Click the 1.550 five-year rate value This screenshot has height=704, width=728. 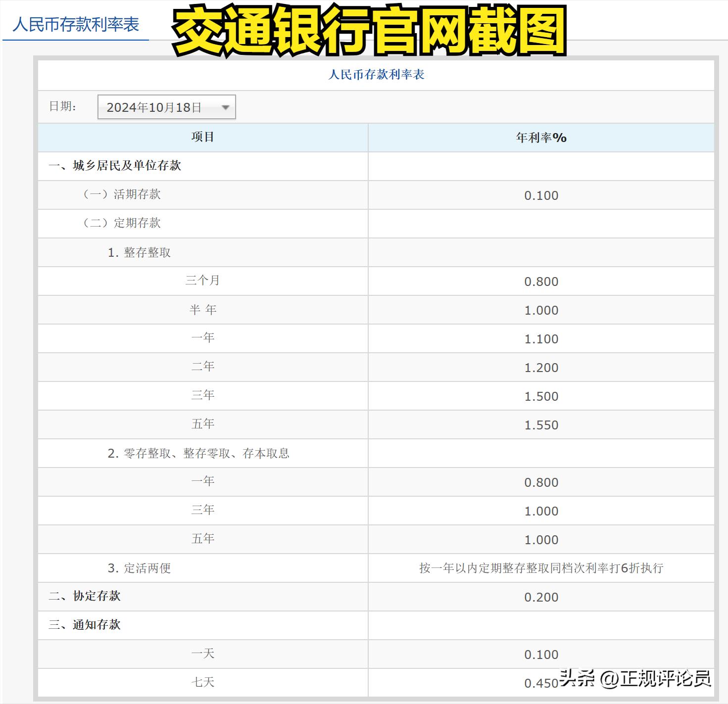(x=541, y=425)
